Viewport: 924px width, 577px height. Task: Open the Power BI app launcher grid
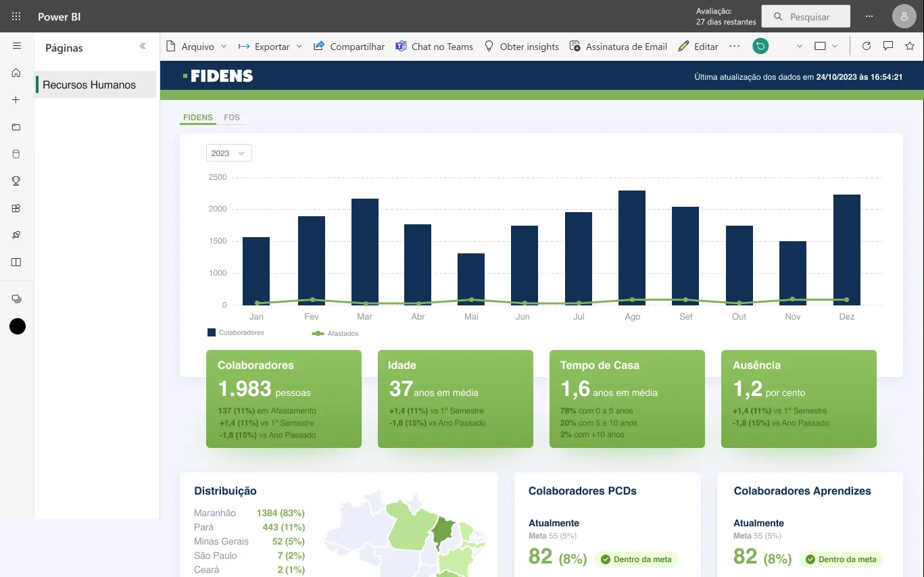click(x=16, y=16)
